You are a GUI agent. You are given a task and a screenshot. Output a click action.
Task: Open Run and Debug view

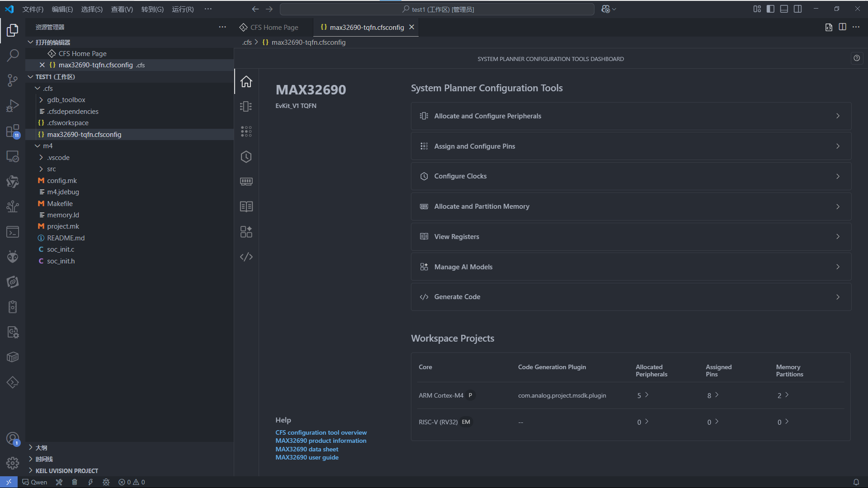(x=13, y=106)
